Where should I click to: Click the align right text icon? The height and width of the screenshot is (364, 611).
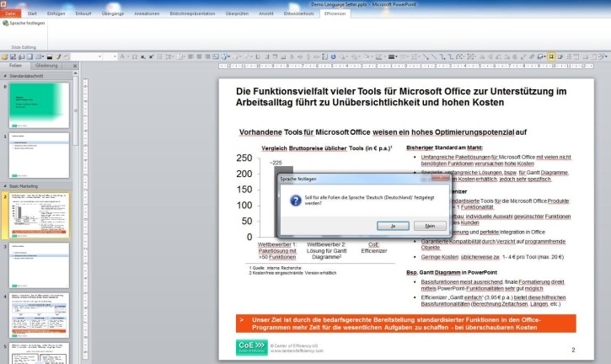pyautogui.click(x=207, y=57)
